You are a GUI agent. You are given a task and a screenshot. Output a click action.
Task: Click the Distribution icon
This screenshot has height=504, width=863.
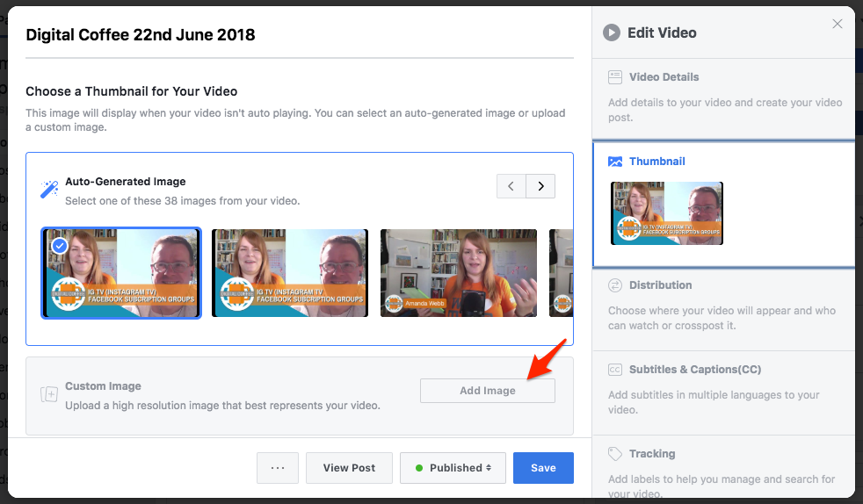[x=615, y=285]
